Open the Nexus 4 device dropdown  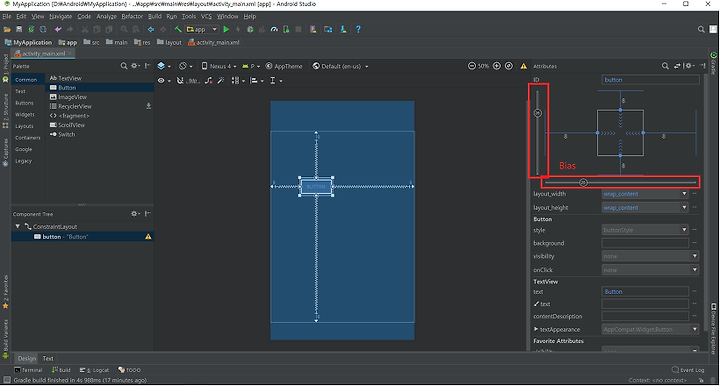pos(219,66)
